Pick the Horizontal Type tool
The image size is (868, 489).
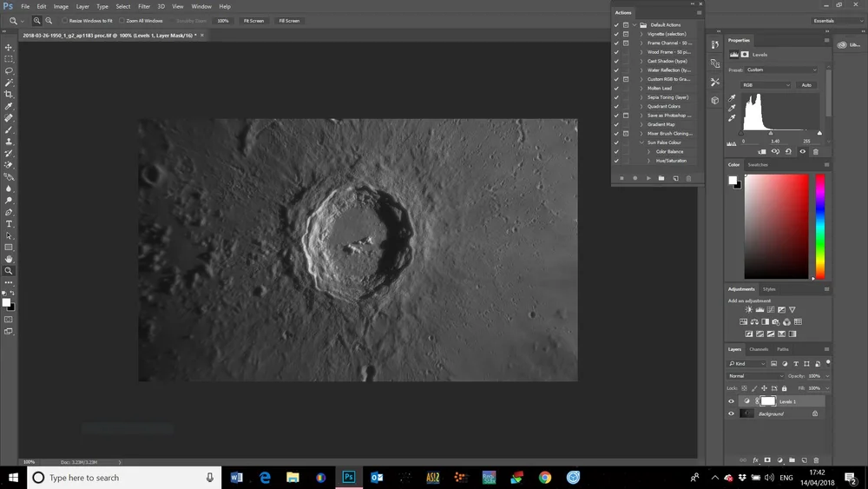pyautogui.click(x=9, y=224)
